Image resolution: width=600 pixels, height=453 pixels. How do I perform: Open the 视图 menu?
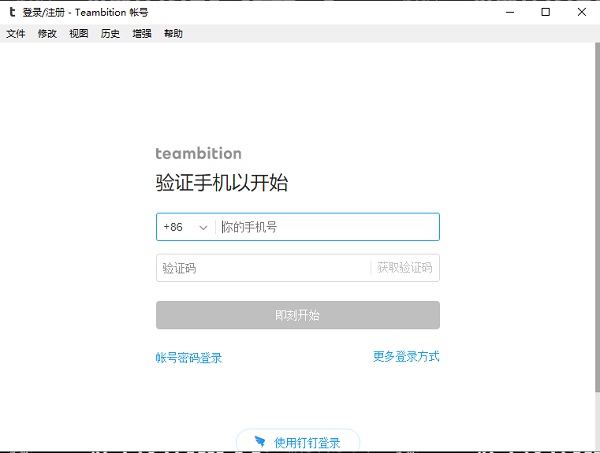78,34
